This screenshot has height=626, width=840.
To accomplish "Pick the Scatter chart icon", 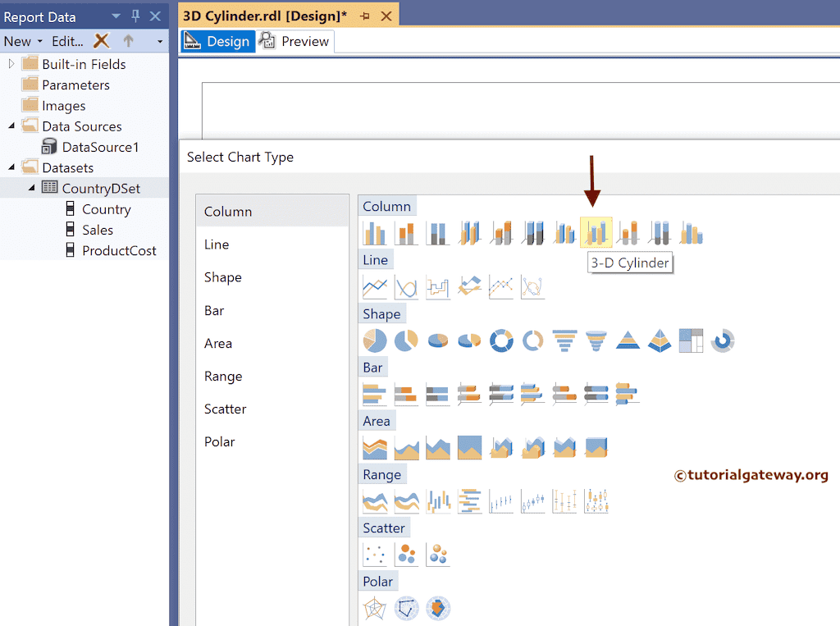I will (374, 555).
